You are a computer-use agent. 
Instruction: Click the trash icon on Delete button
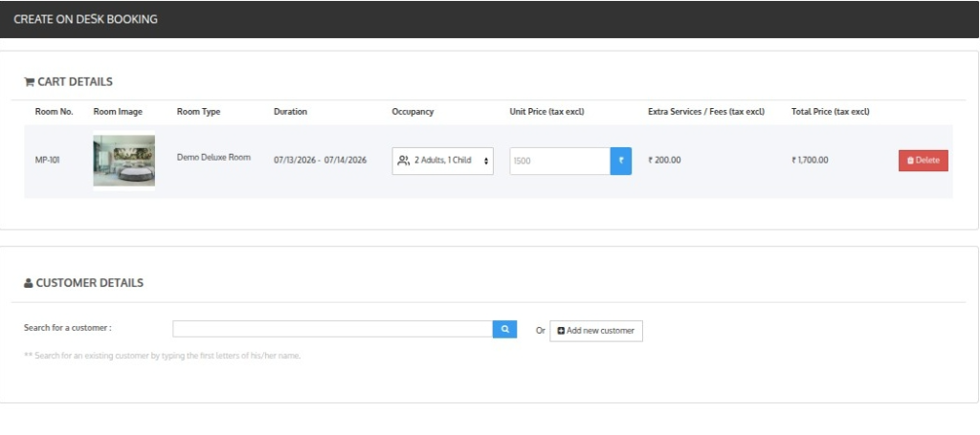pos(910,161)
